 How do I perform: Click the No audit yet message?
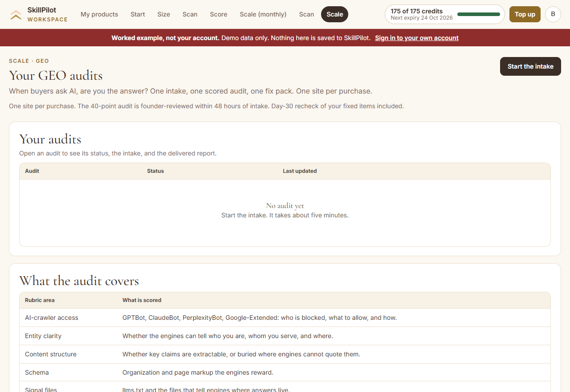(x=285, y=206)
